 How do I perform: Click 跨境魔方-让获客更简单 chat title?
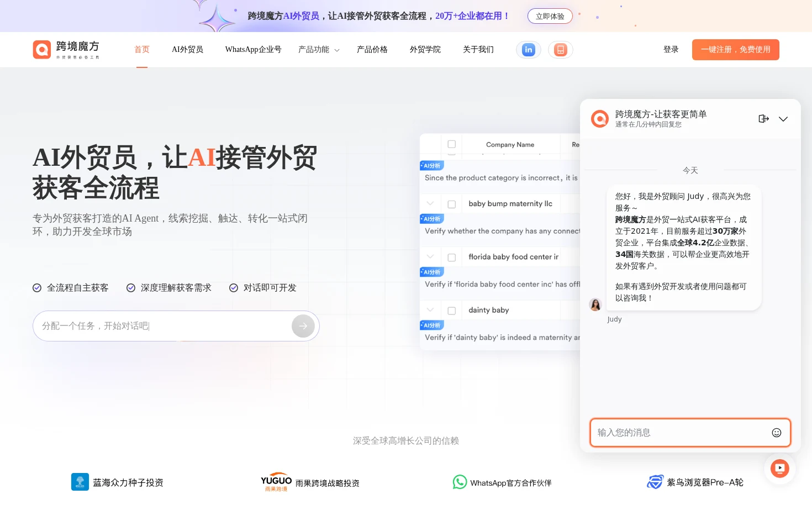(x=661, y=114)
